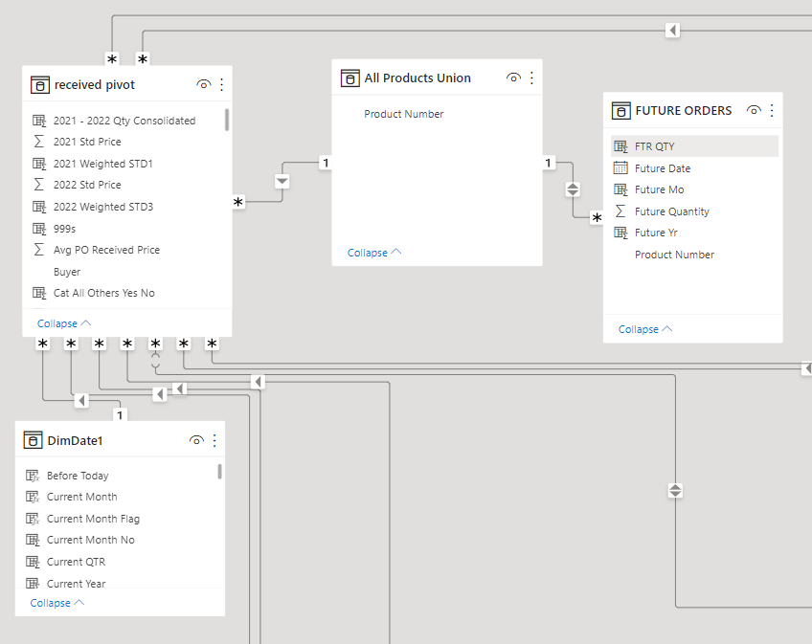
Task: Collapse the DimDate1 table card
Action: (x=56, y=603)
